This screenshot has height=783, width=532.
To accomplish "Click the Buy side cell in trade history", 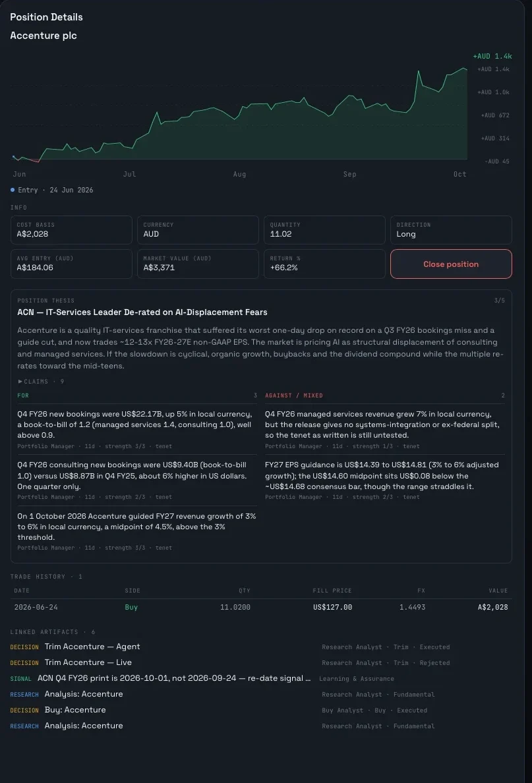I will click(131, 607).
